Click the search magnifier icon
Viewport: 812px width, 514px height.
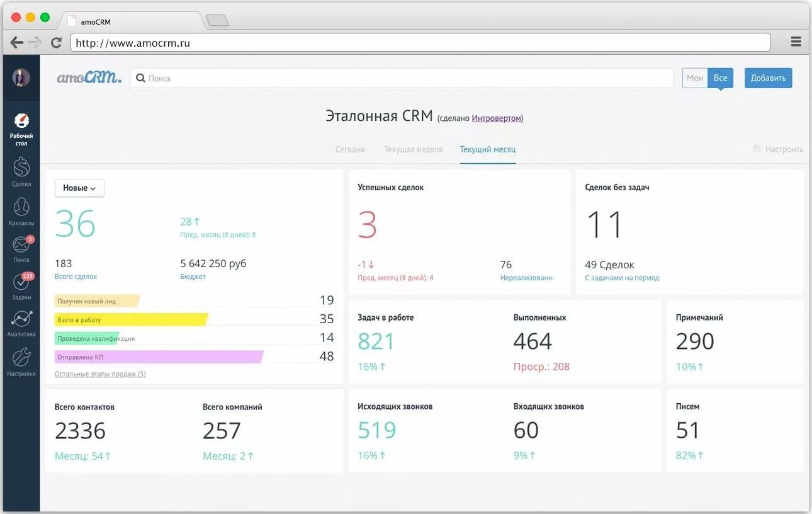click(x=140, y=77)
